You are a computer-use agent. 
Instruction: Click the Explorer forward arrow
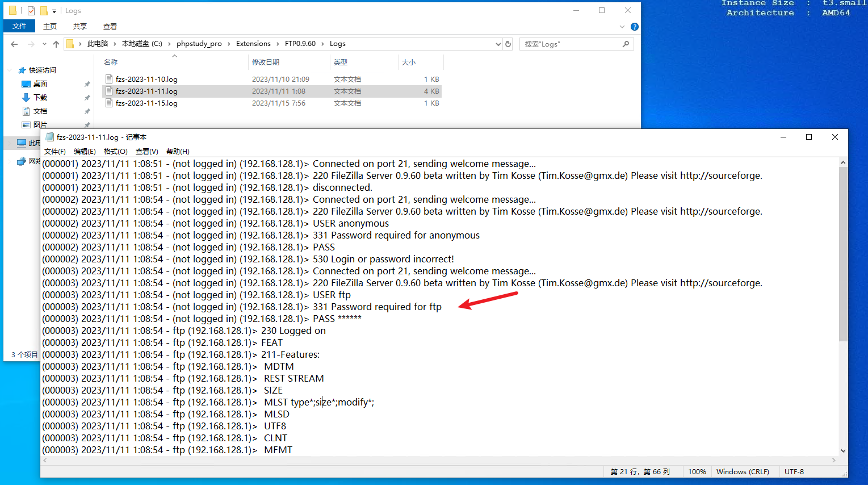pyautogui.click(x=31, y=44)
